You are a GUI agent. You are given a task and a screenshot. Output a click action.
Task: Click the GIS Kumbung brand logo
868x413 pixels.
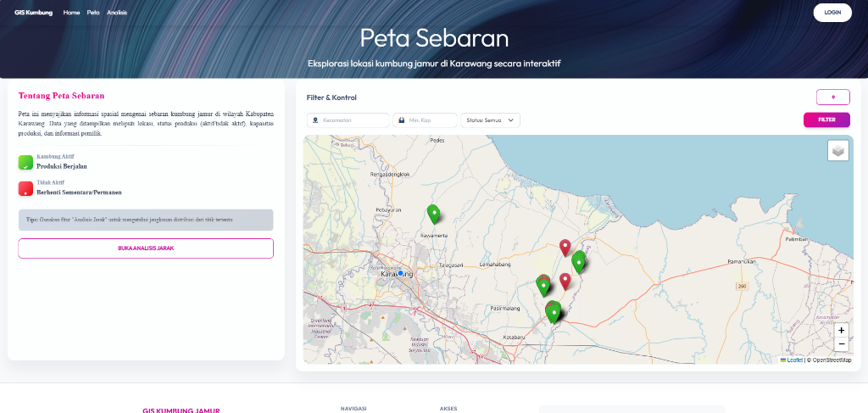[33, 12]
